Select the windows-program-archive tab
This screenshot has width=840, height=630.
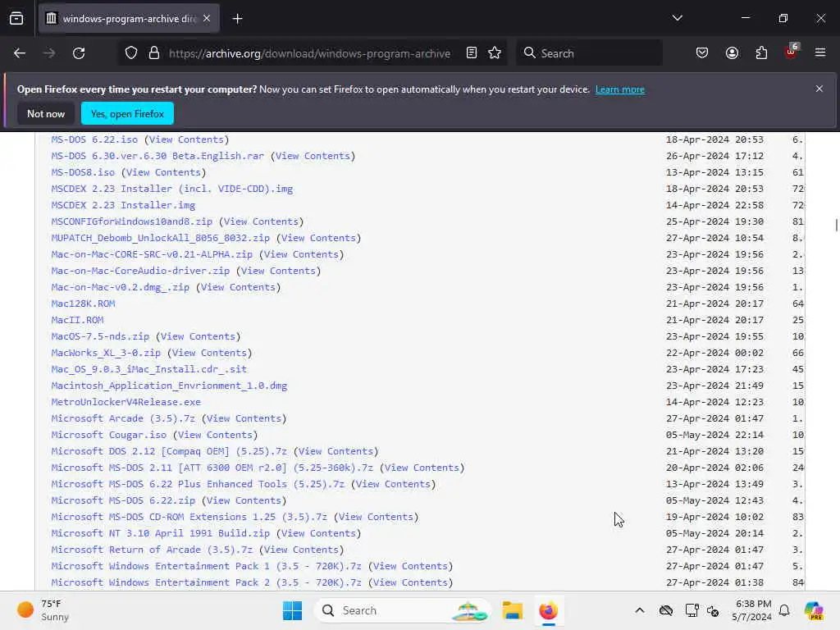(x=129, y=19)
